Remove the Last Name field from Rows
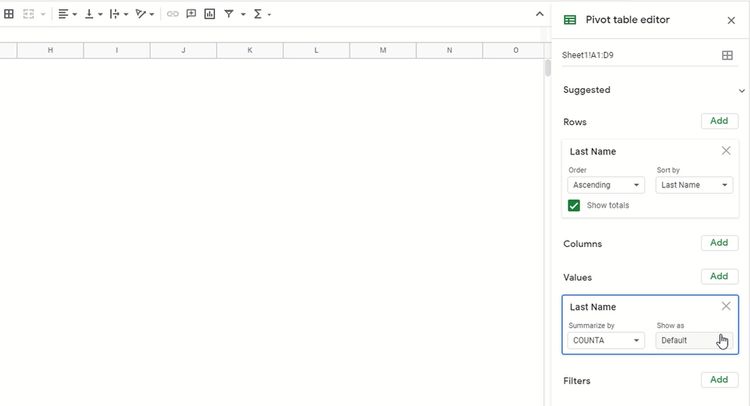This screenshot has width=750, height=406. [x=726, y=151]
